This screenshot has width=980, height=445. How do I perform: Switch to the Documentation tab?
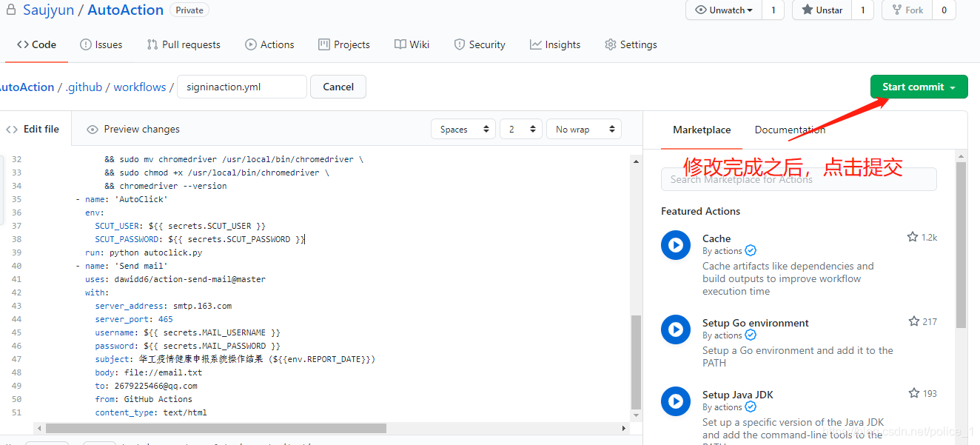(x=790, y=130)
